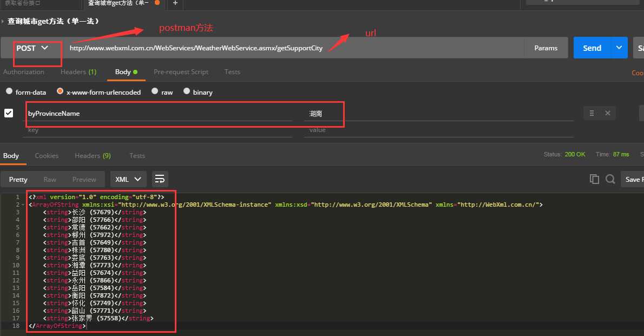Click the request URL input field
644x336 pixels.
click(293, 48)
